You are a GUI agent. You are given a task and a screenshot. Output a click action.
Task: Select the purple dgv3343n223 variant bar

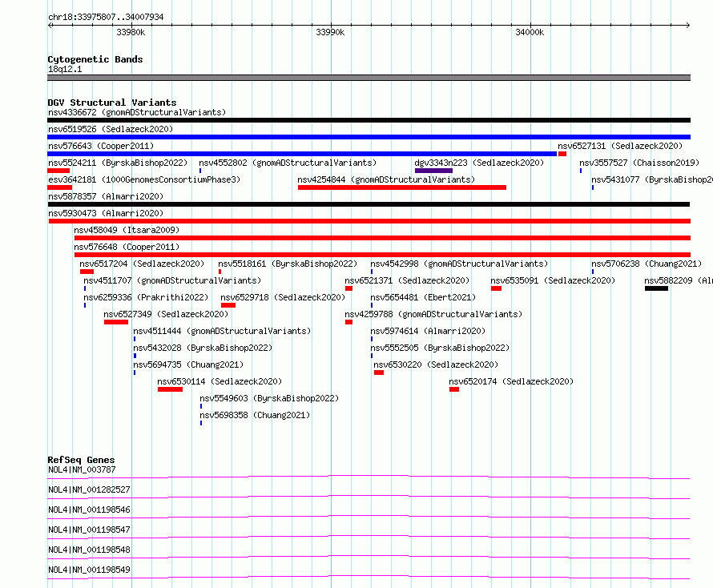[433, 171]
